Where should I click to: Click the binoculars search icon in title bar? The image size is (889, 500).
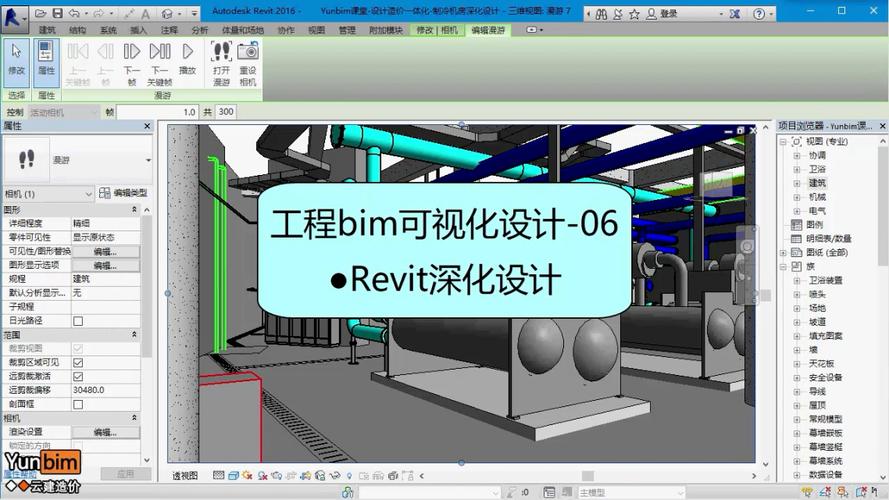601,14
